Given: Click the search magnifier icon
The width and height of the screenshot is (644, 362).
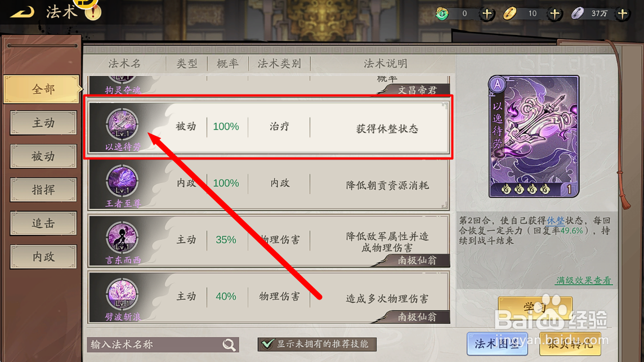Looking at the screenshot, I should (229, 345).
